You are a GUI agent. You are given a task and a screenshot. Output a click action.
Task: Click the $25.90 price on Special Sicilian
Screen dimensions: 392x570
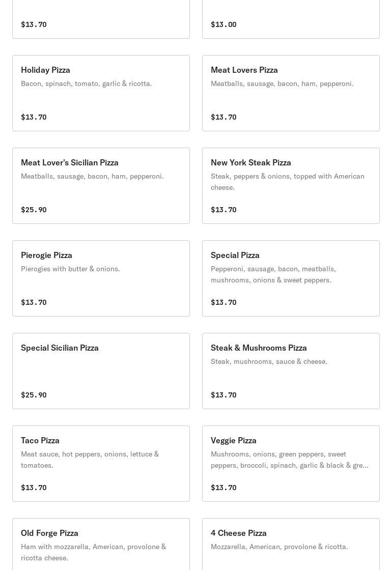coord(34,395)
